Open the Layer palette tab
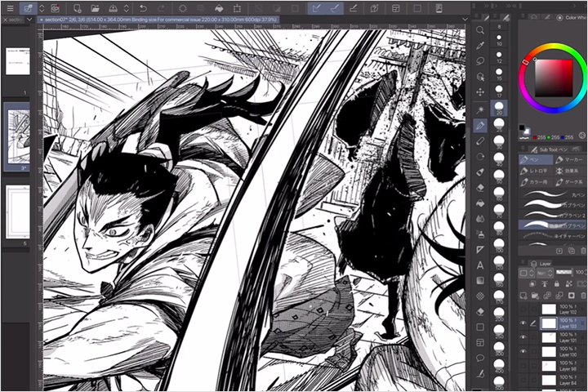588x392 pixels. 541,263
